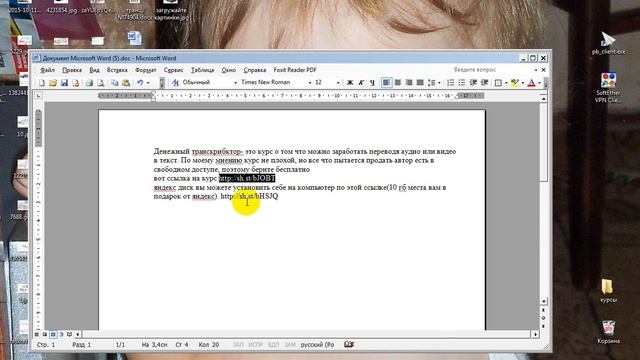Click vertical scrollbar down arrow
The width and height of the screenshot is (640, 360).
pyautogui.click(x=543, y=302)
